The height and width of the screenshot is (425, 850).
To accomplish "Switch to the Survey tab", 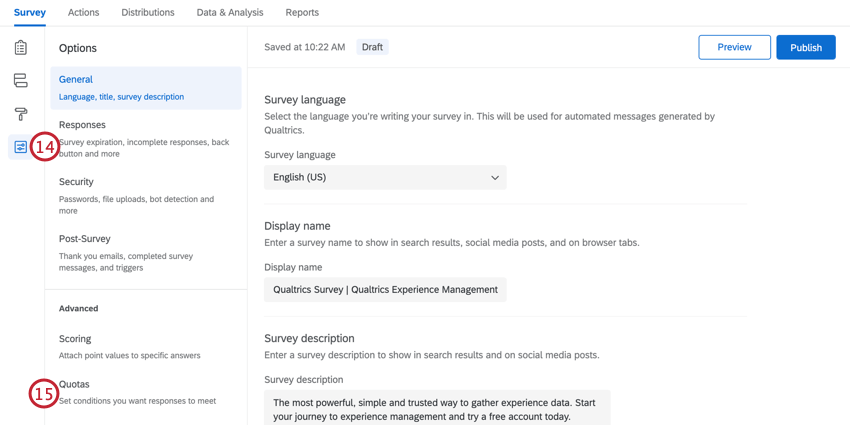I will pos(30,13).
